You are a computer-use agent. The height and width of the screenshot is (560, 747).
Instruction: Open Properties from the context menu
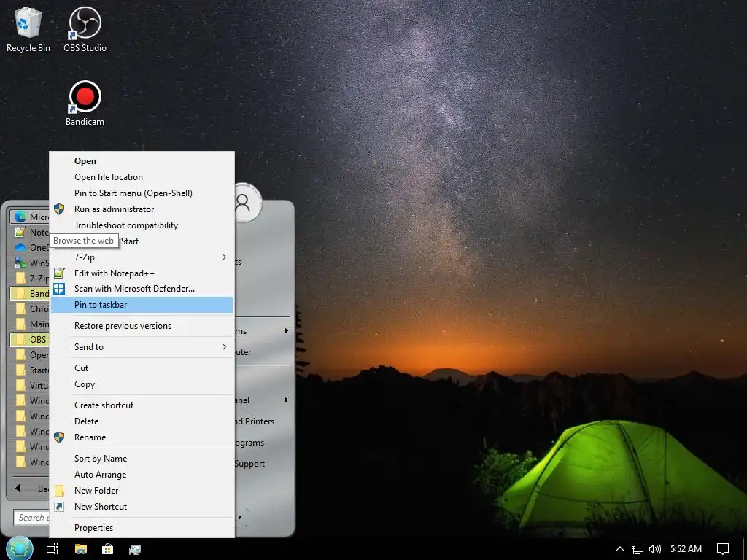tap(142, 528)
